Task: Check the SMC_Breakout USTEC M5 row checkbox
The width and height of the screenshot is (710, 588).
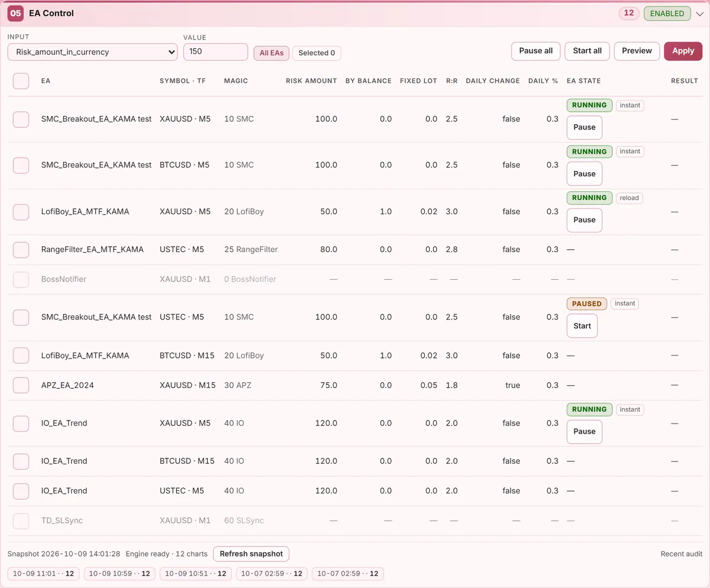Action: (x=21, y=317)
